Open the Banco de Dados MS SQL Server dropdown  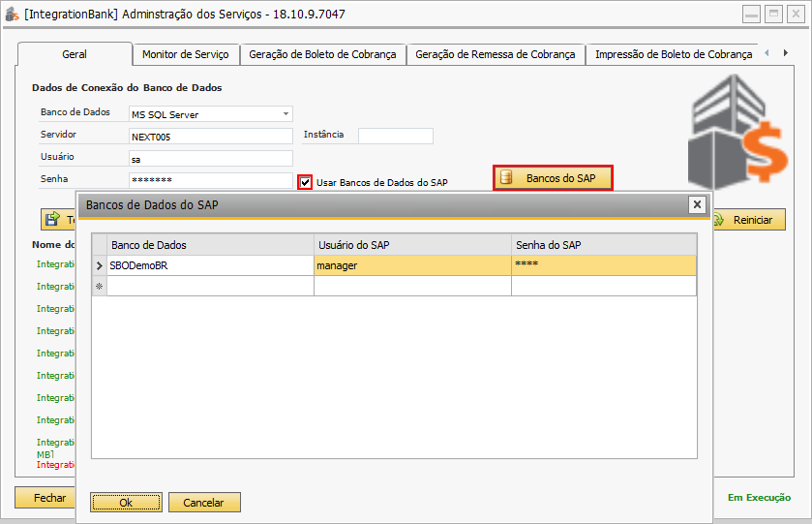(x=286, y=114)
